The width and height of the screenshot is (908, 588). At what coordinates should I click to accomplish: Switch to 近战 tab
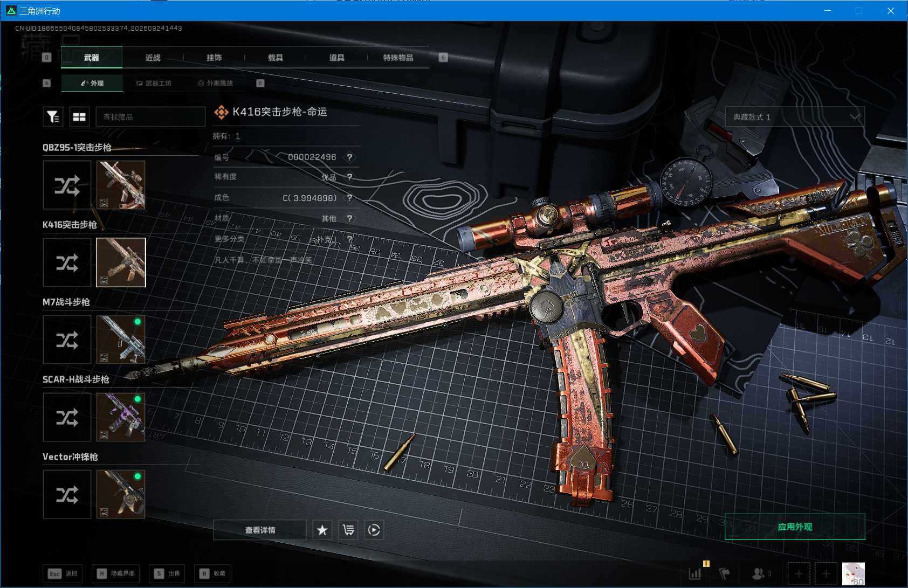pyautogui.click(x=153, y=57)
